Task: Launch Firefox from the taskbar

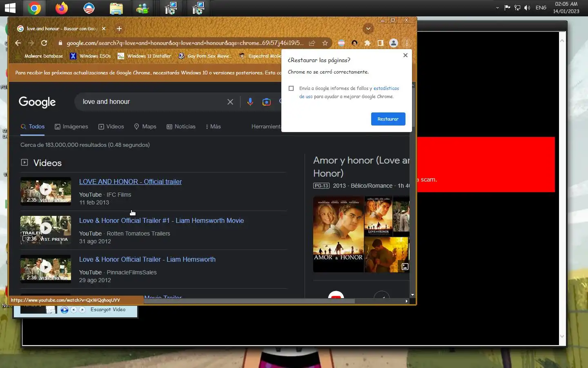Action: pyautogui.click(x=62, y=8)
